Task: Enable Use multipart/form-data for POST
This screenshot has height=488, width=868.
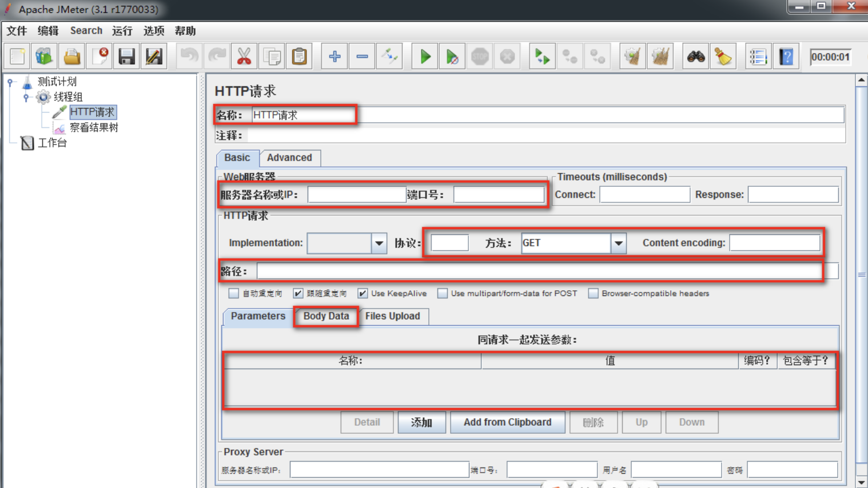Action: pyautogui.click(x=442, y=293)
